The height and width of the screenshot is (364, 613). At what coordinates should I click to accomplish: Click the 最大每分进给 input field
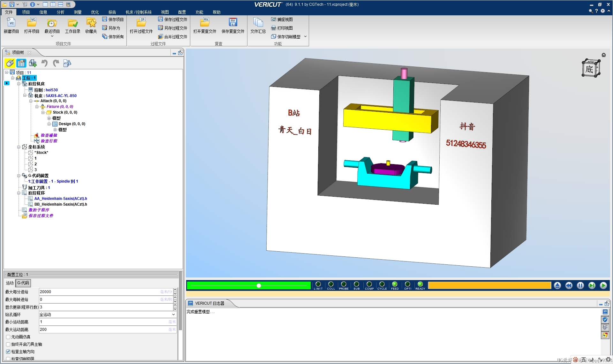(106, 292)
